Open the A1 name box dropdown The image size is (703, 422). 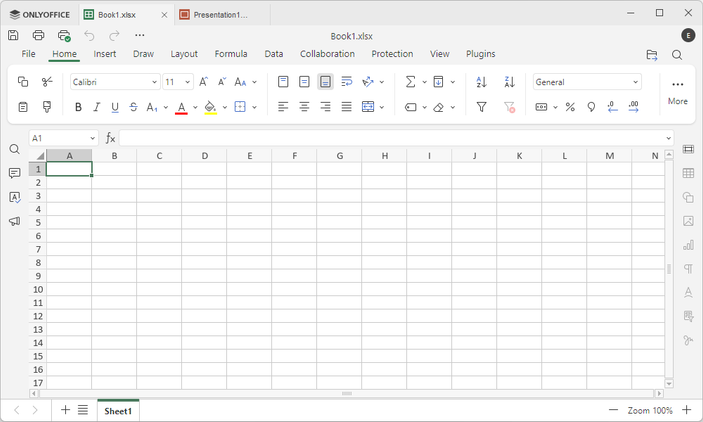tap(92, 138)
